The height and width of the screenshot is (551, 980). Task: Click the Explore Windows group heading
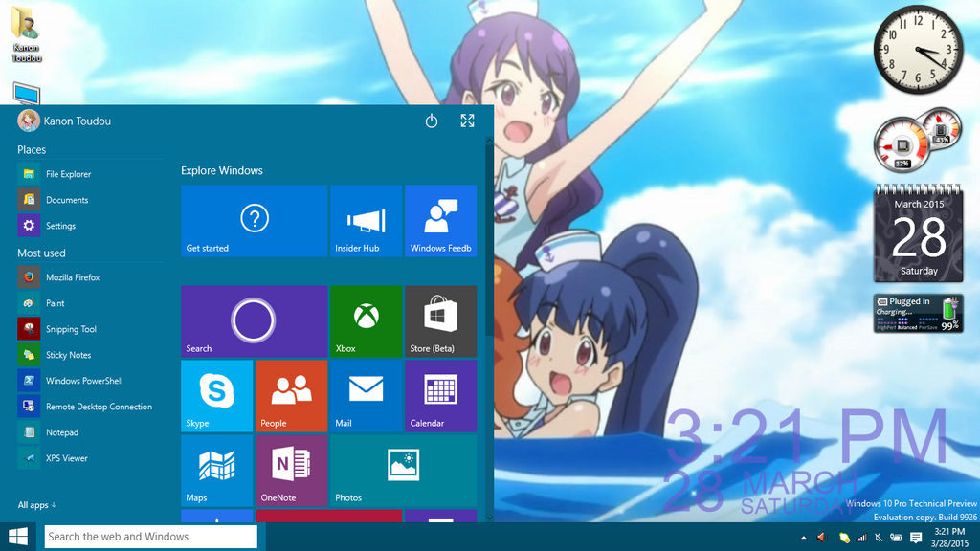[222, 170]
